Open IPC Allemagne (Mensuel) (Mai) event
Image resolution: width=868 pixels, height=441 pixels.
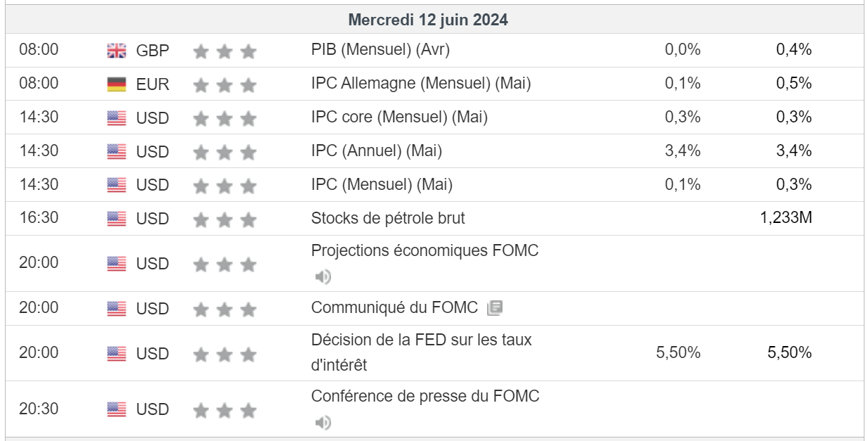point(420,84)
